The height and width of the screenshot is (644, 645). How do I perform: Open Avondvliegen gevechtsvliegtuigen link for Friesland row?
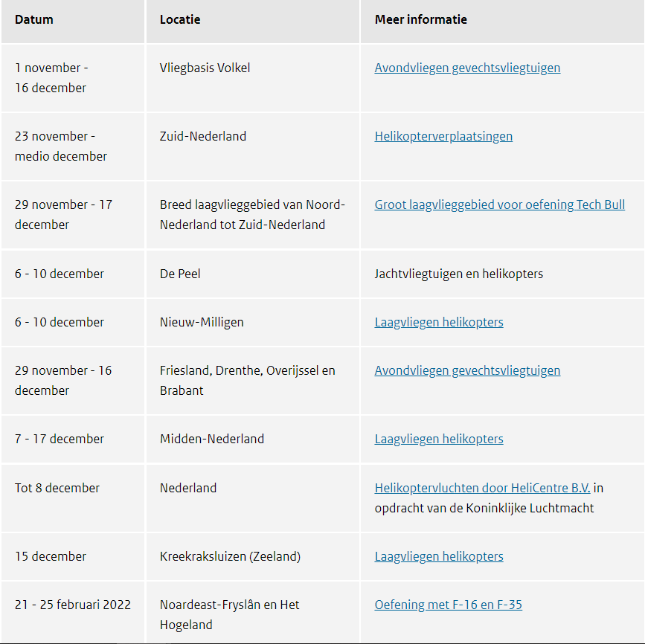click(x=467, y=371)
